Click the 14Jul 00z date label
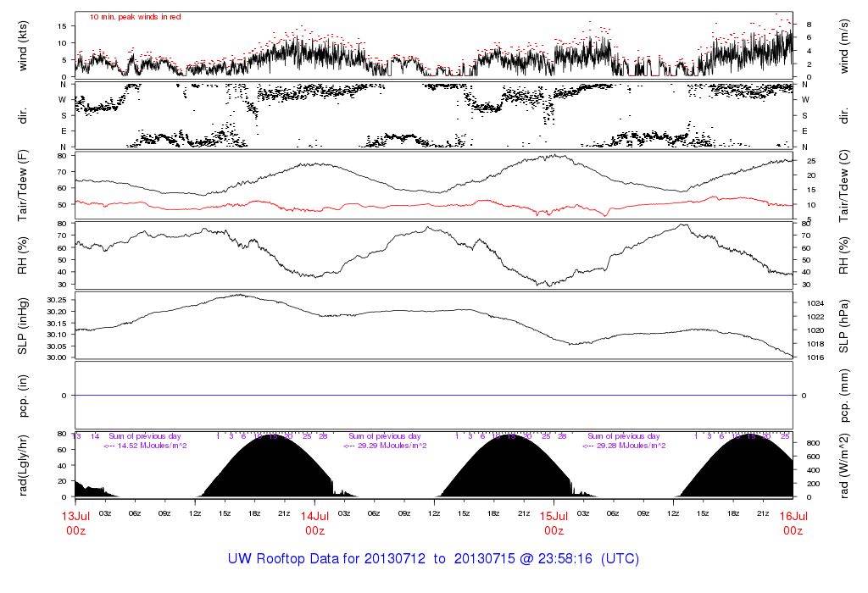The image size is (868, 593). tap(314, 523)
